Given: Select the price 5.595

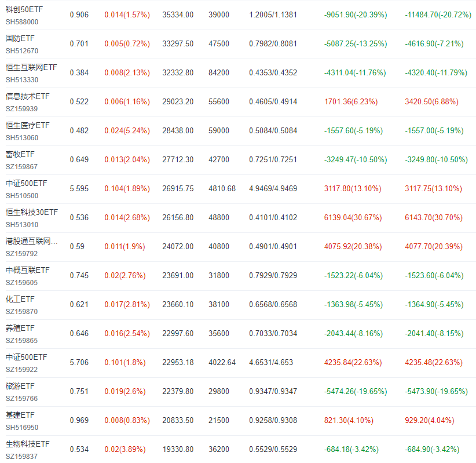Looking at the screenshot, I should [79, 189].
